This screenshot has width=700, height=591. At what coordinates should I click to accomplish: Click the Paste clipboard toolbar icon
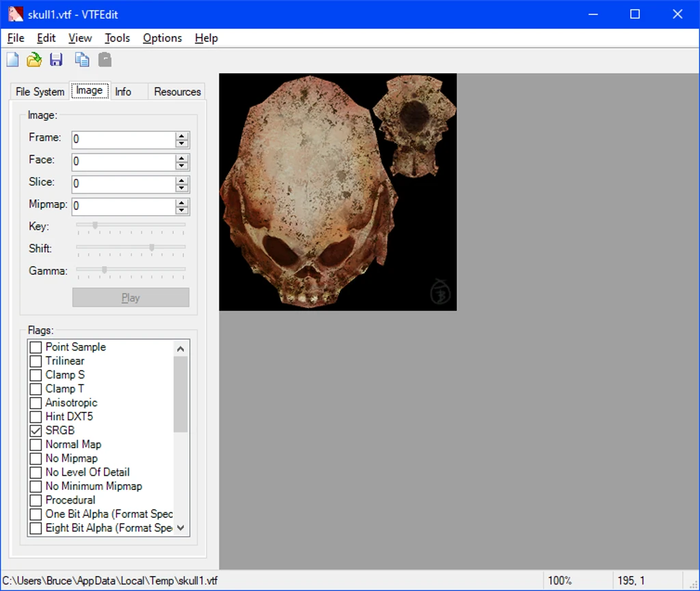point(105,59)
